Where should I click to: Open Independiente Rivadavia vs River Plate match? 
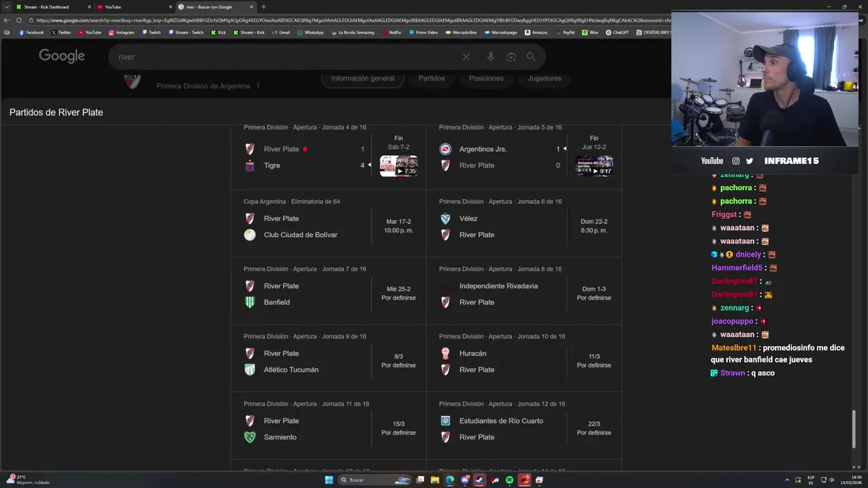point(524,290)
